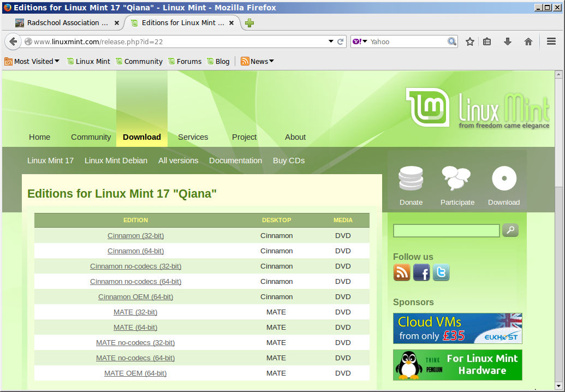Click the Linux Mint logo
Image resolution: width=565 pixels, height=392 pixels.
coord(478,108)
